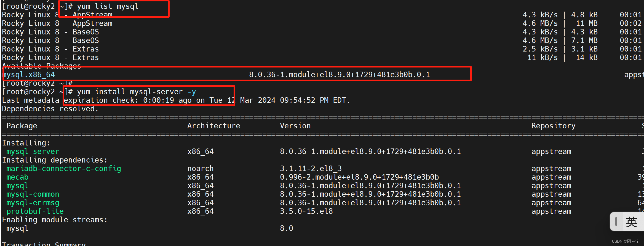Click the 'Installing:' section label

[x=26, y=143]
